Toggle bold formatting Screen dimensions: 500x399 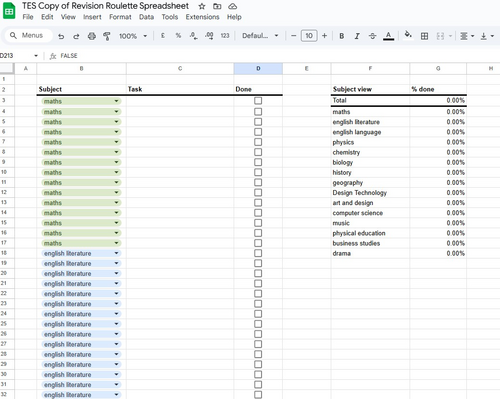342,36
